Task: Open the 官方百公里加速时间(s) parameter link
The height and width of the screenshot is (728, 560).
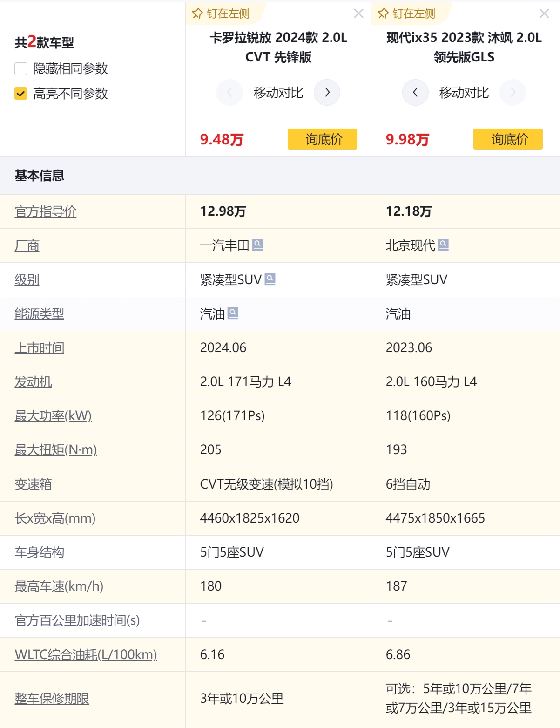Action: pos(77,620)
